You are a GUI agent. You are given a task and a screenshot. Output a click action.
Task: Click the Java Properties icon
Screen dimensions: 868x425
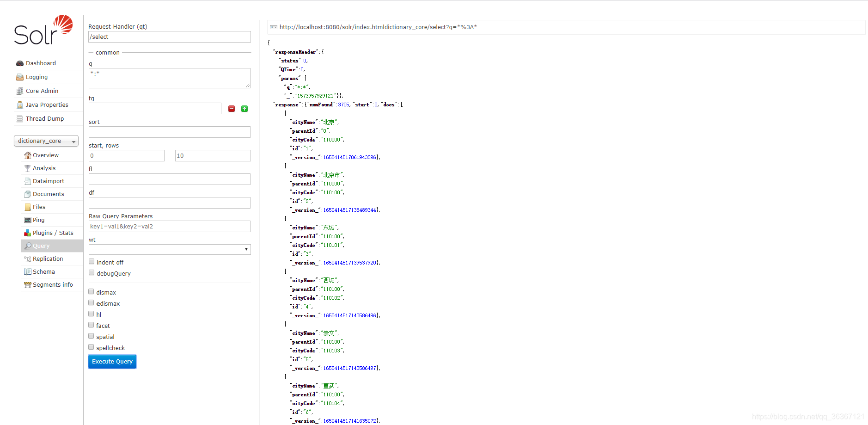click(x=20, y=105)
